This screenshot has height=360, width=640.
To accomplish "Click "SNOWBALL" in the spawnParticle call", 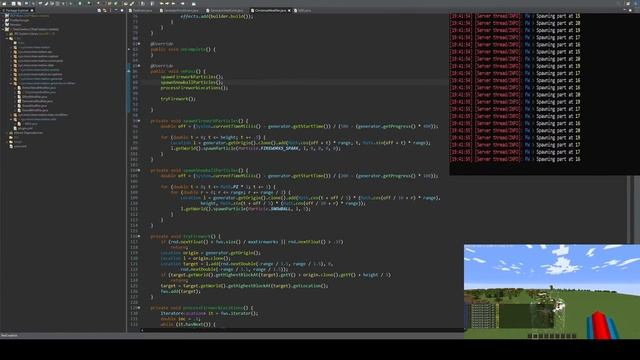I will click(x=280, y=209).
